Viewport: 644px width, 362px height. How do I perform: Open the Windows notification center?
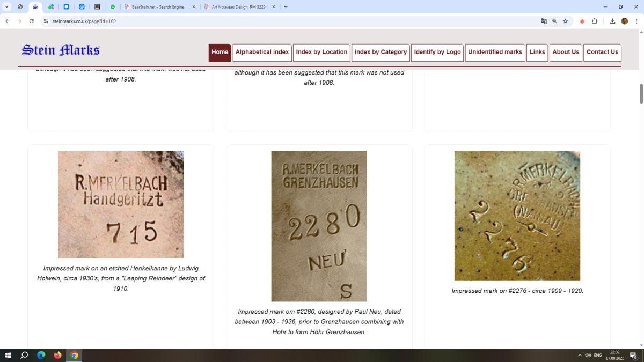click(634, 355)
